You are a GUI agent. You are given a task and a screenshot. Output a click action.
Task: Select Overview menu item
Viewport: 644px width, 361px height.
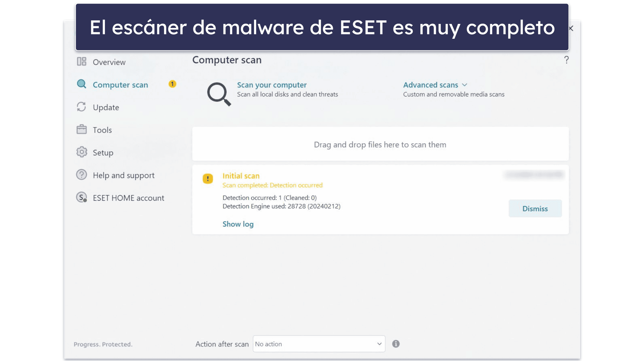pos(110,61)
